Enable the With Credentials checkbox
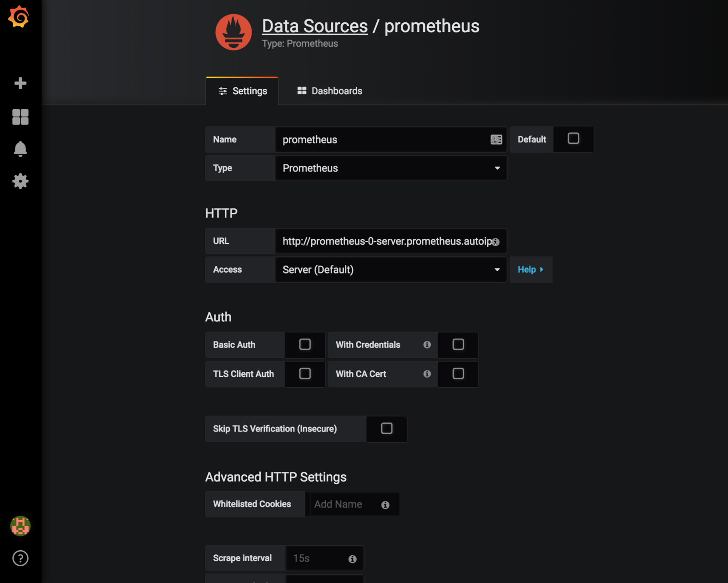 pyautogui.click(x=458, y=345)
